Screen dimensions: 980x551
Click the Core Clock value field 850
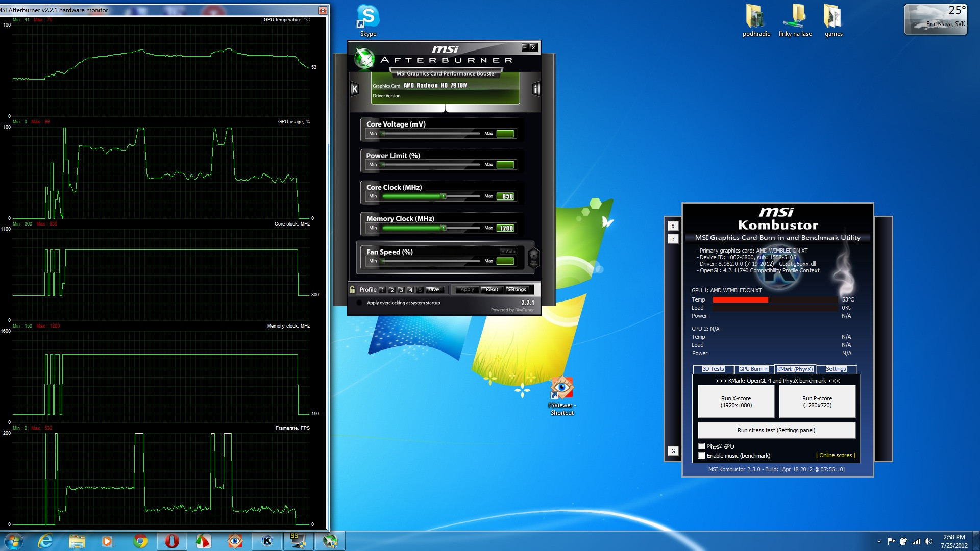point(505,196)
